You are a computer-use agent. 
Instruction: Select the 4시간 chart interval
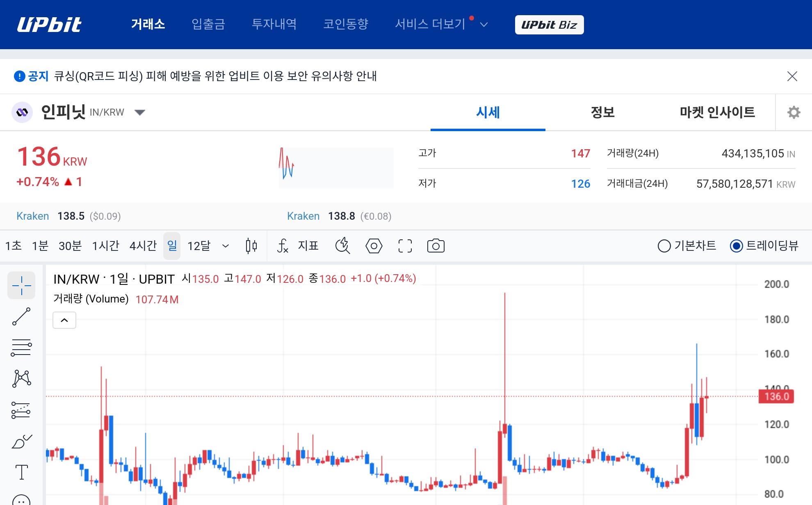pos(143,246)
